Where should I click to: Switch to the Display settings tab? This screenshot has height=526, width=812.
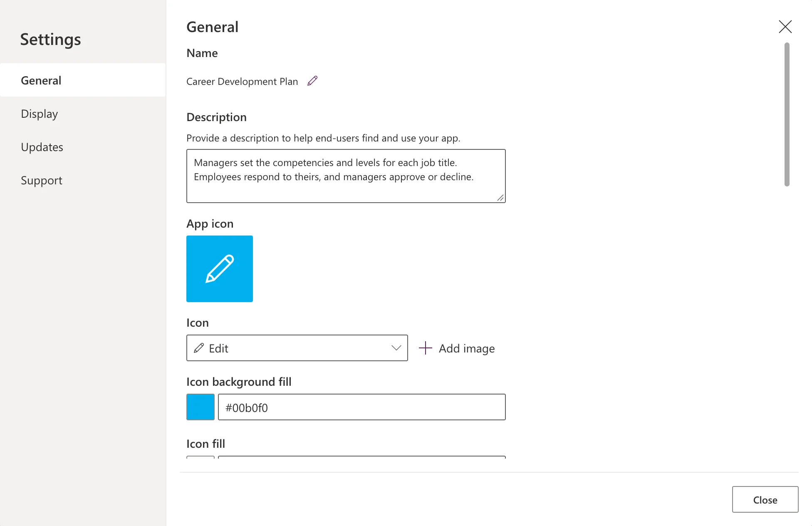pos(83,113)
